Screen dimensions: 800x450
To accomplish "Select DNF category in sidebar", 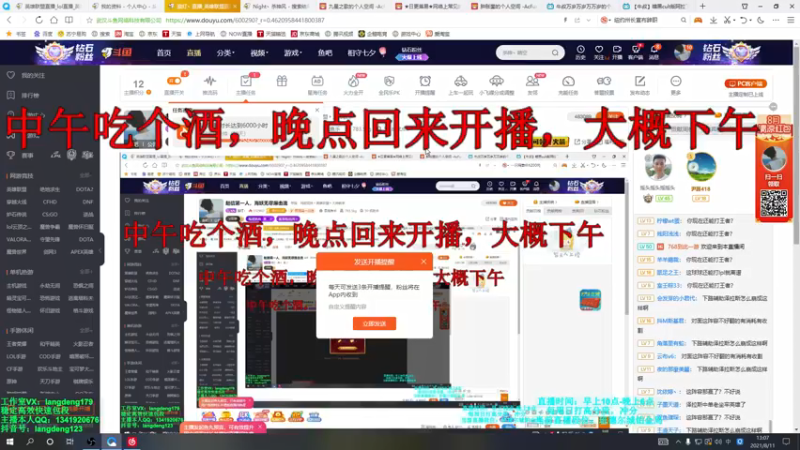I will [x=88, y=202].
